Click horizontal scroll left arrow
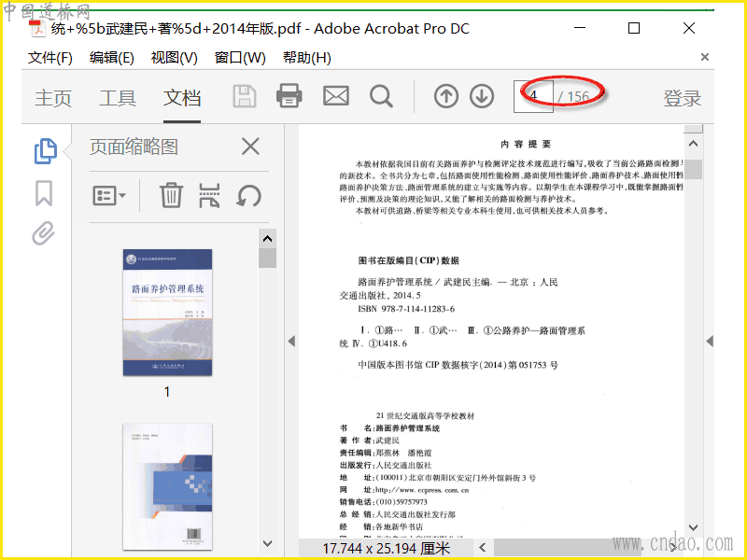Screen dimensions: 747x560 pos(483,548)
